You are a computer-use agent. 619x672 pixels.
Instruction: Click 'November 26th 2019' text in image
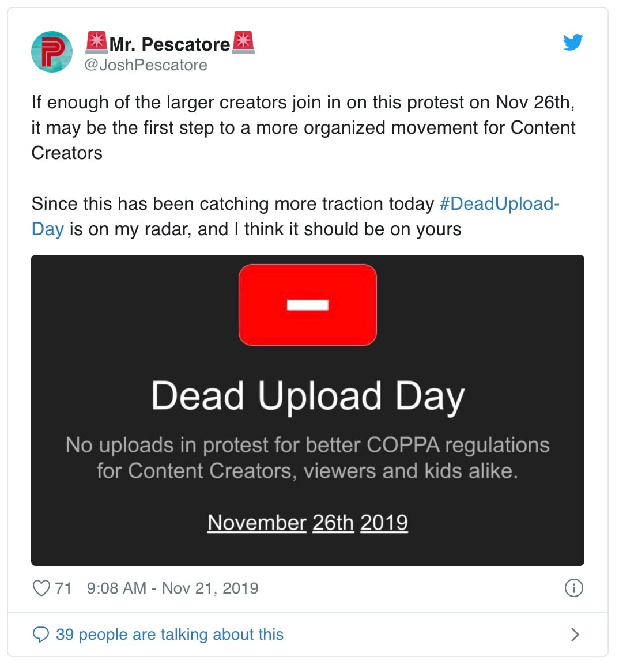(x=308, y=523)
